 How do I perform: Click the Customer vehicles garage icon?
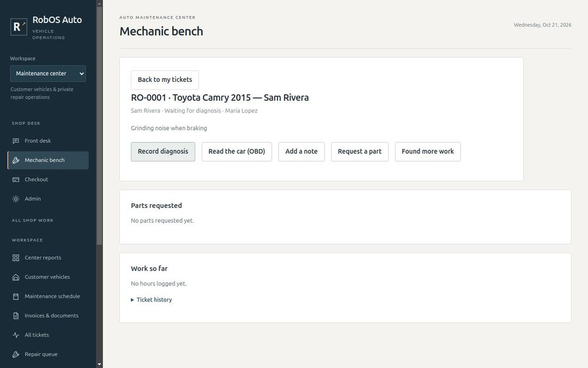(x=16, y=277)
